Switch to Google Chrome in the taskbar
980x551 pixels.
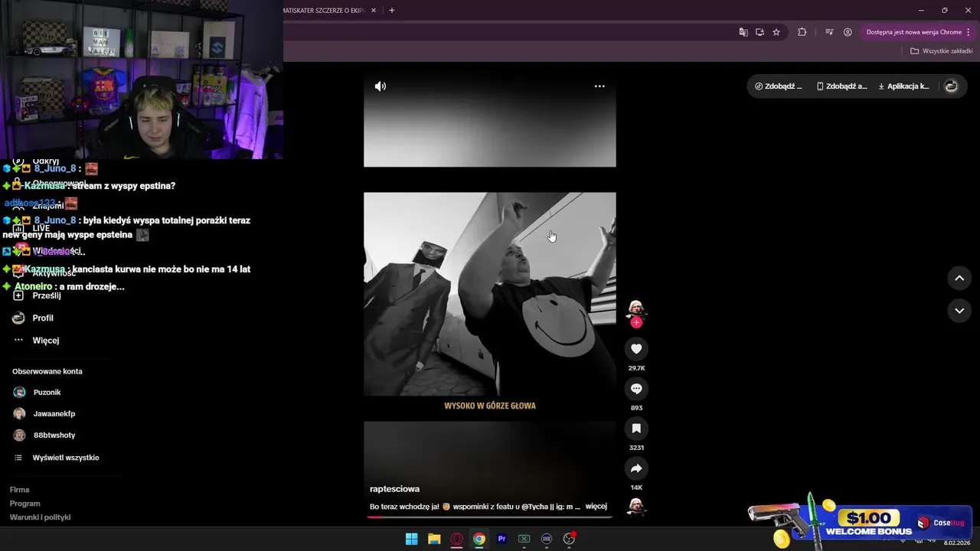479,539
